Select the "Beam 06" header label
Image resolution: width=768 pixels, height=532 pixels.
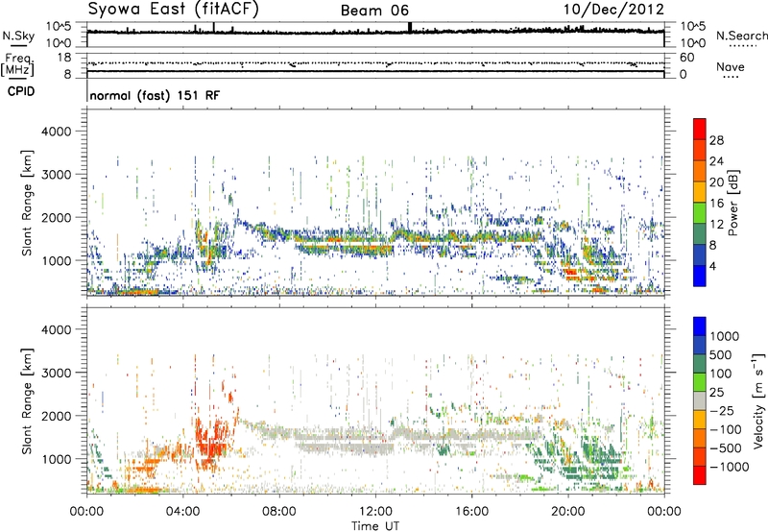tap(374, 11)
